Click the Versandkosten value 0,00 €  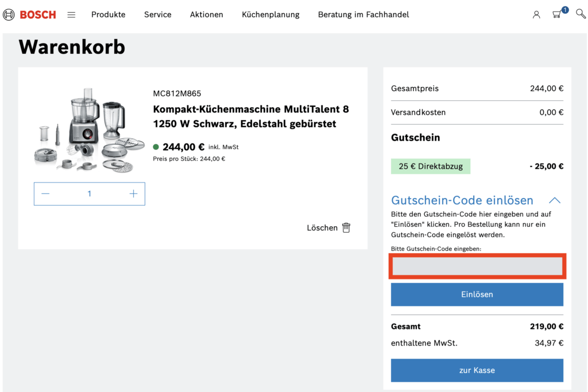pyautogui.click(x=551, y=112)
